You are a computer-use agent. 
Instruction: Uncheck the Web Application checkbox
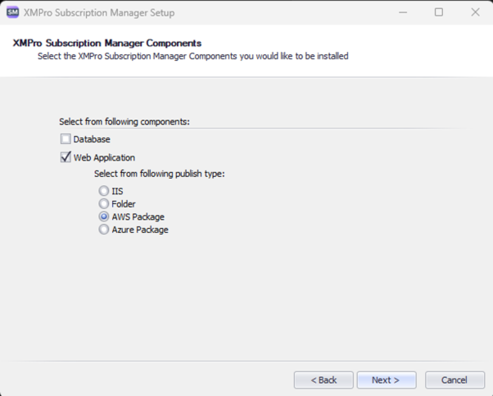(66, 157)
